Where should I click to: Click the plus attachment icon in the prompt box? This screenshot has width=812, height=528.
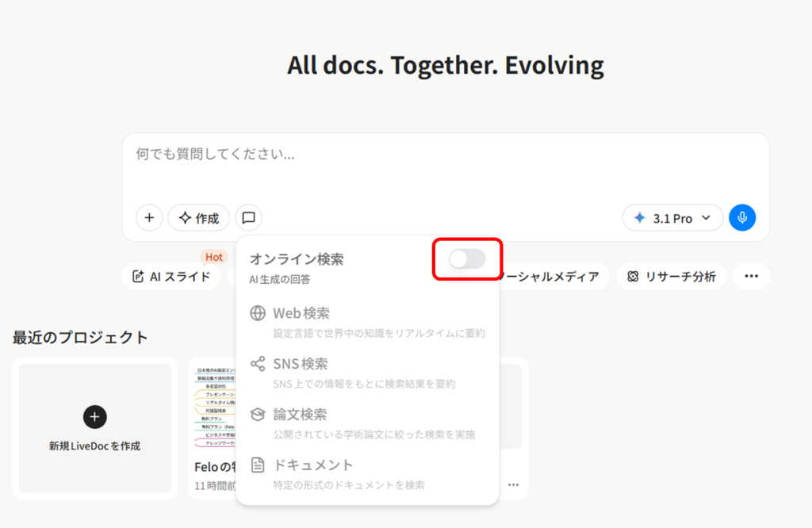(149, 217)
